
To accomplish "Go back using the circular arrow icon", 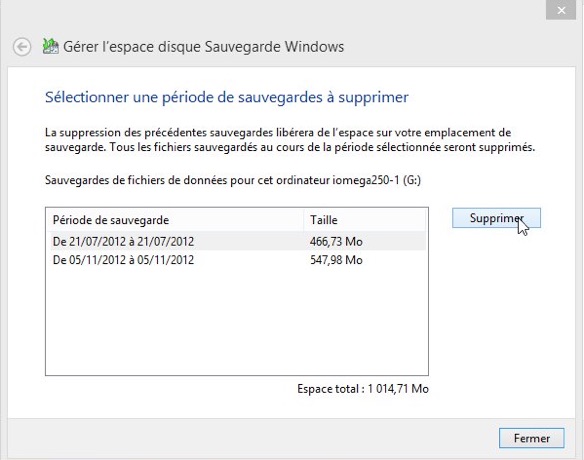I will (x=22, y=47).
